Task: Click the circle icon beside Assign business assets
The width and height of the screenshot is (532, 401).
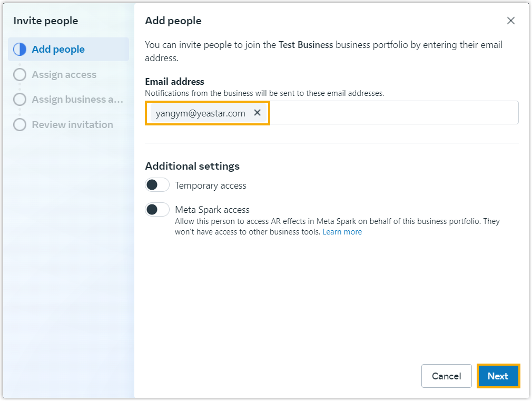Action: [x=19, y=100]
